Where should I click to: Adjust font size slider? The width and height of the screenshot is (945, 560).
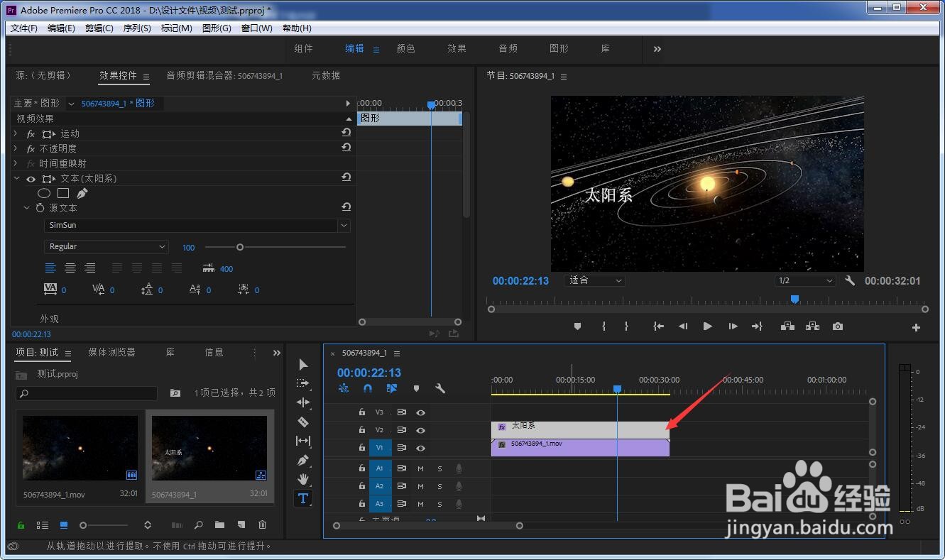pos(240,247)
